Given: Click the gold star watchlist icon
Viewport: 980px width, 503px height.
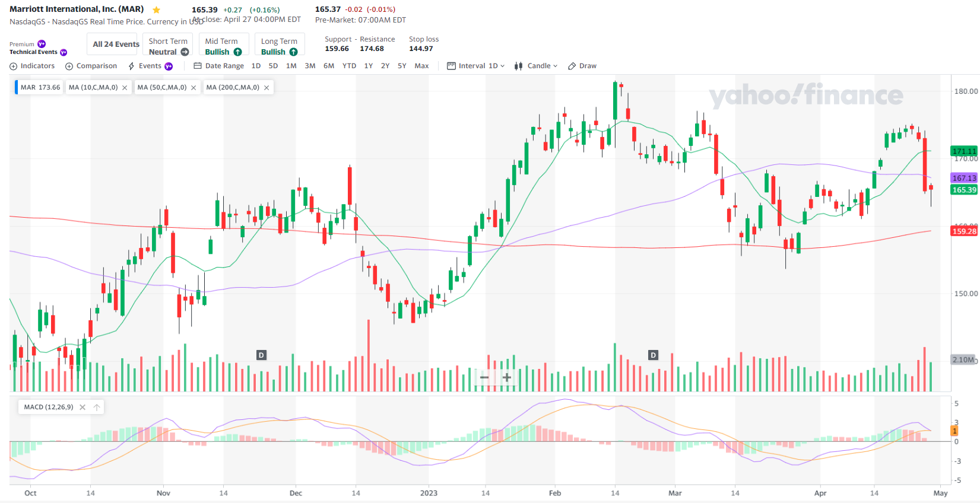Looking at the screenshot, I should 157,10.
